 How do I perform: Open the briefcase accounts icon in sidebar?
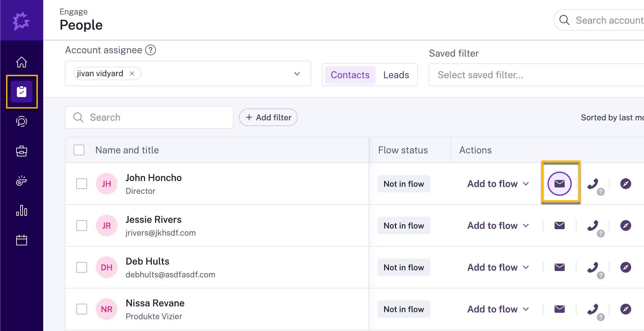pos(22,151)
